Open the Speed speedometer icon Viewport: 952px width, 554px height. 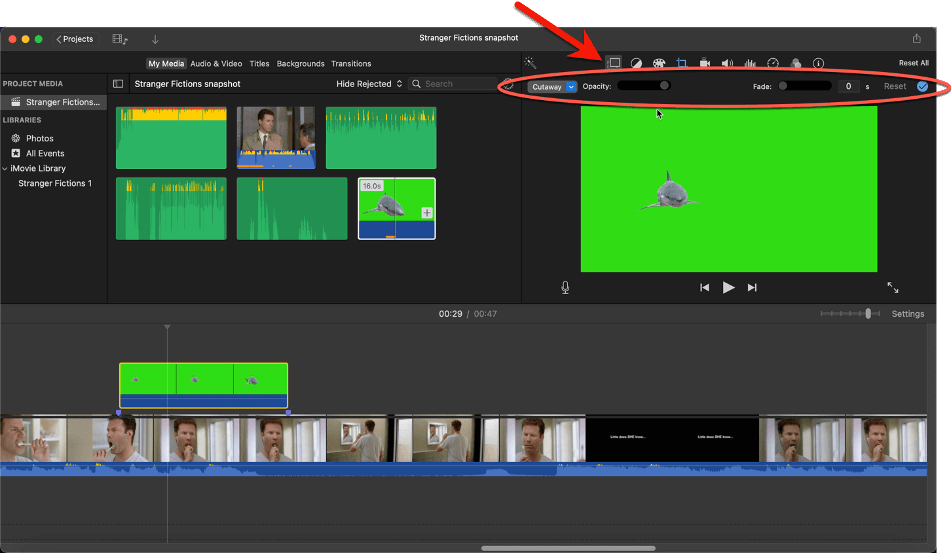tap(773, 63)
